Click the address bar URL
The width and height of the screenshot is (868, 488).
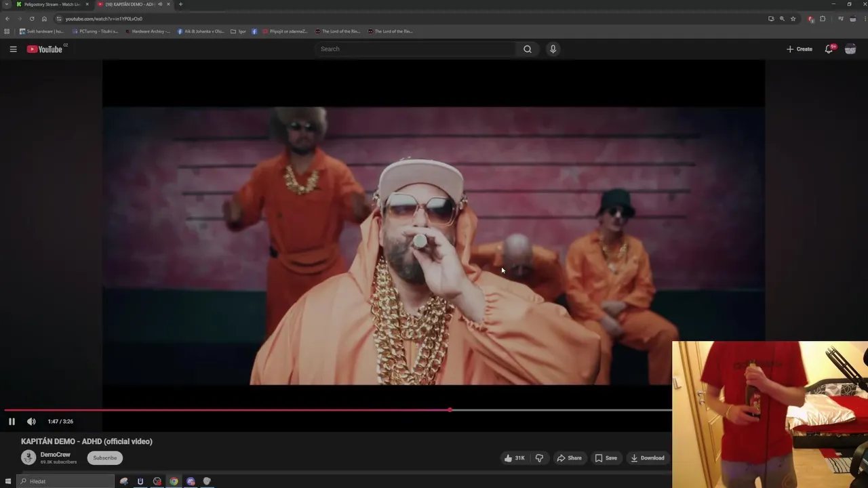104,19
